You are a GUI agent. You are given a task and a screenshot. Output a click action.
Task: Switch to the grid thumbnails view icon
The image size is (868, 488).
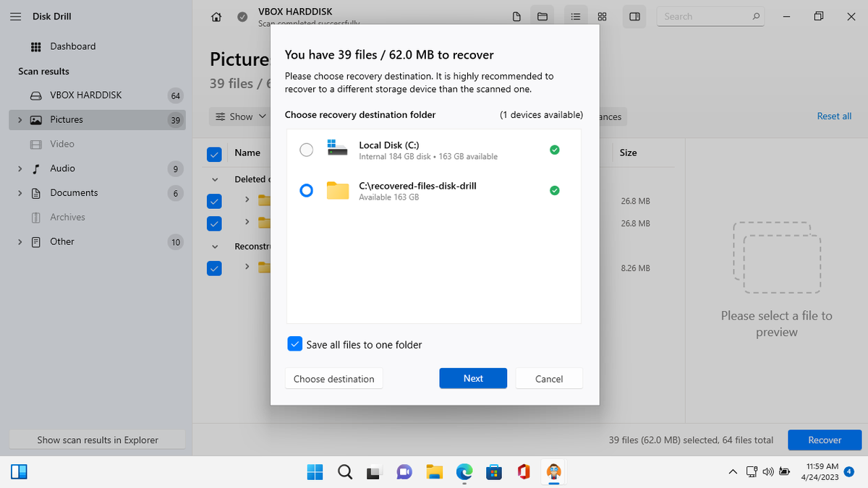point(602,17)
